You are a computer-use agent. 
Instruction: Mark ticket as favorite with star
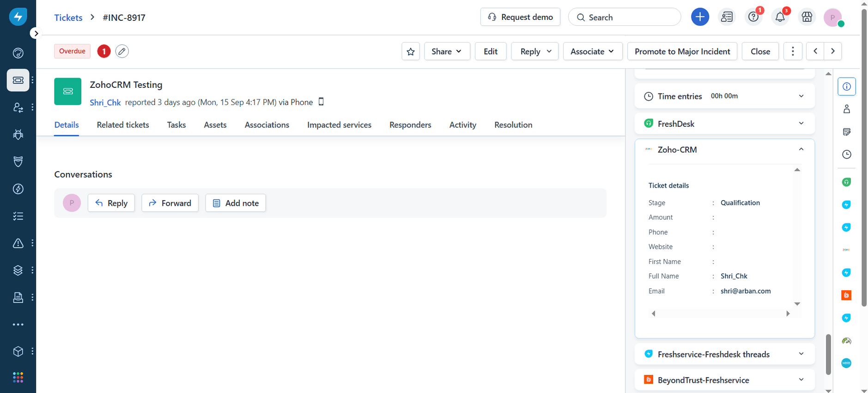pos(411,51)
